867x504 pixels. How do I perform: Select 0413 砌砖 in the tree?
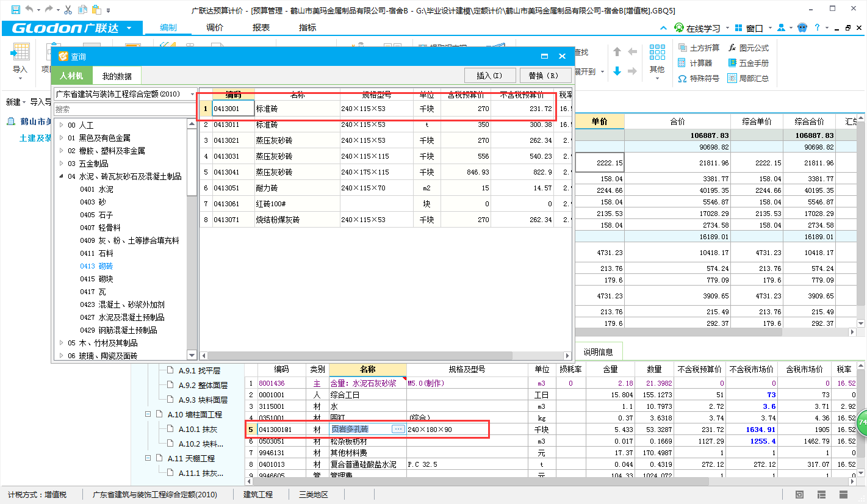[x=96, y=266]
